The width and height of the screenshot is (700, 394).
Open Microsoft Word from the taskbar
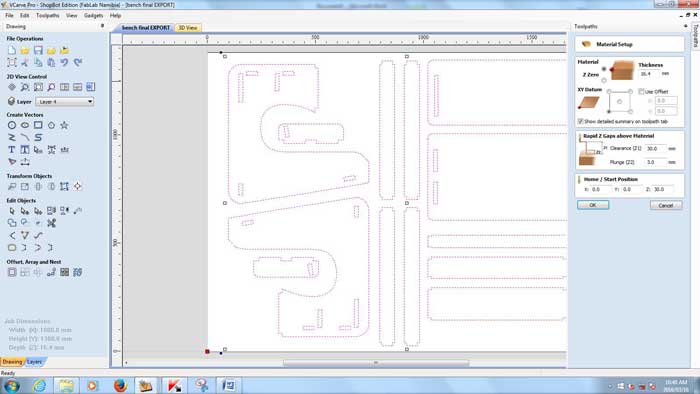click(x=229, y=385)
